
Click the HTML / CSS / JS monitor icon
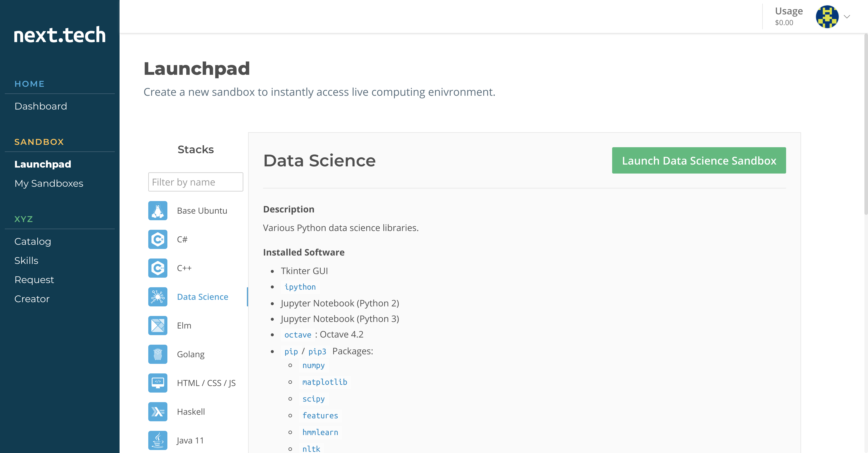pyautogui.click(x=158, y=383)
